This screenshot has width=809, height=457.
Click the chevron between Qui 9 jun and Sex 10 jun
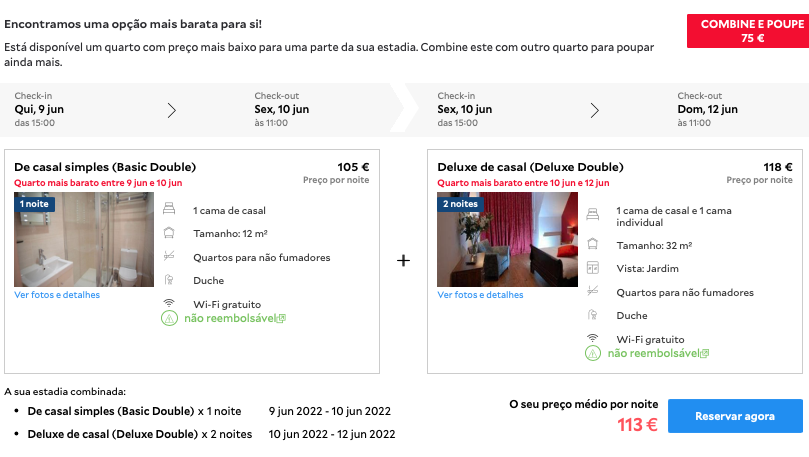(x=172, y=110)
